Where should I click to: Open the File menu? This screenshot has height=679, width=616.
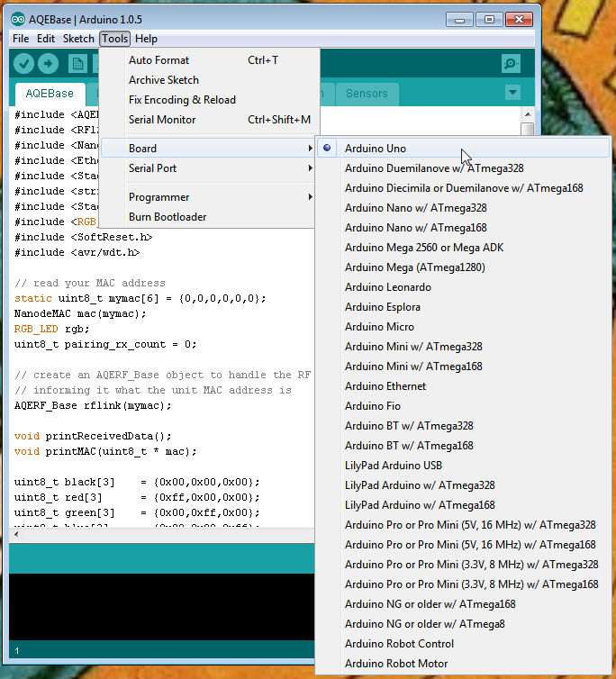(21, 39)
